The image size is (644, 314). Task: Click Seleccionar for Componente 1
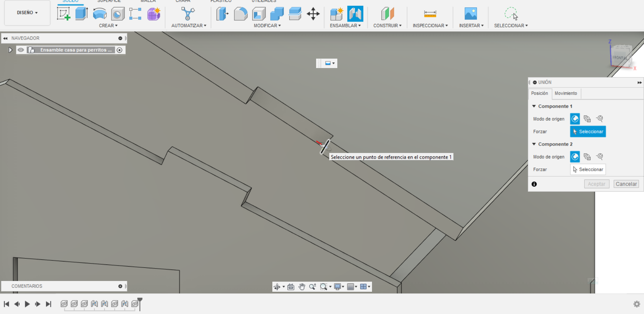point(588,131)
